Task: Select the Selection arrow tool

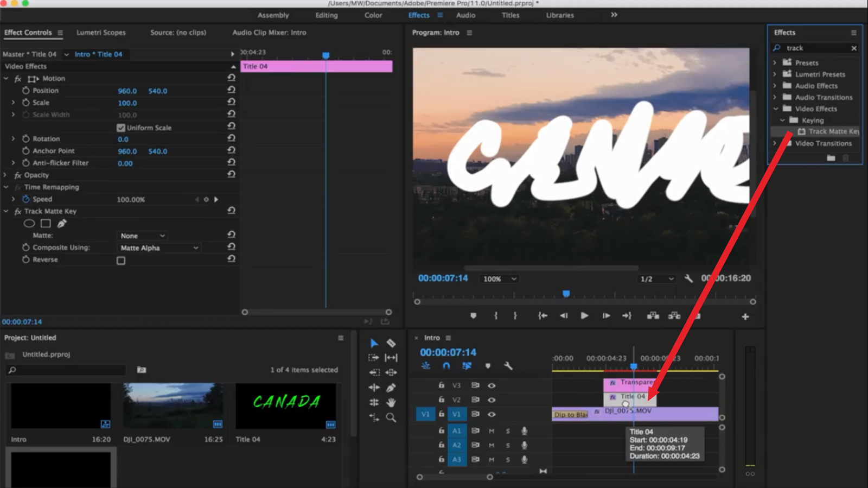Action: [x=374, y=343]
